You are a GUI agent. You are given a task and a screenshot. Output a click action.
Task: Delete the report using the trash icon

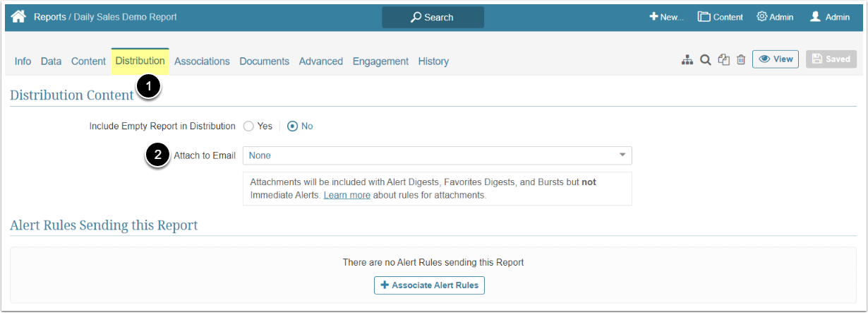(x=741, y=61)
